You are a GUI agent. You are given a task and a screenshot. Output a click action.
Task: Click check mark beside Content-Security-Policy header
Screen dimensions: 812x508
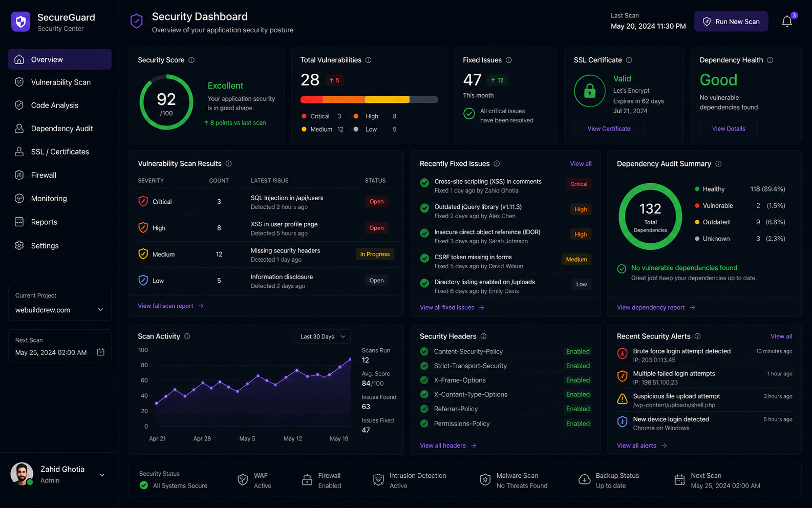click(424, 351)
